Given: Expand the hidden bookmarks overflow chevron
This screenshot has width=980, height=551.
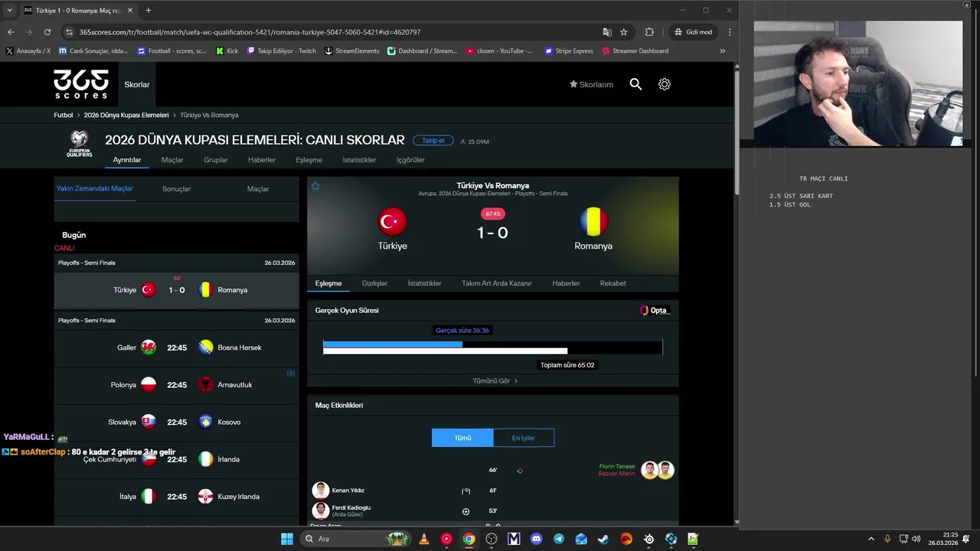Looking at the screenshot, I should (x=722, y=51).
